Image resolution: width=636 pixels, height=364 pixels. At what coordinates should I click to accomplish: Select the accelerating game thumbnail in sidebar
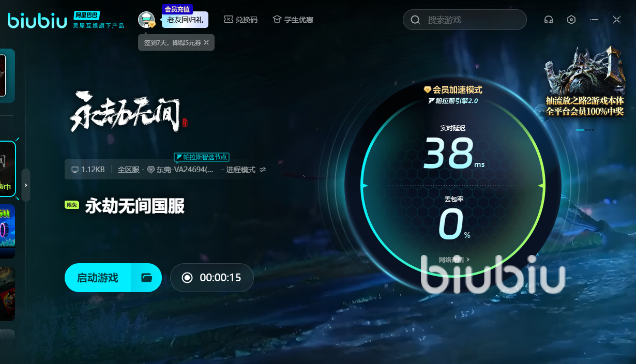click(8, 170)
